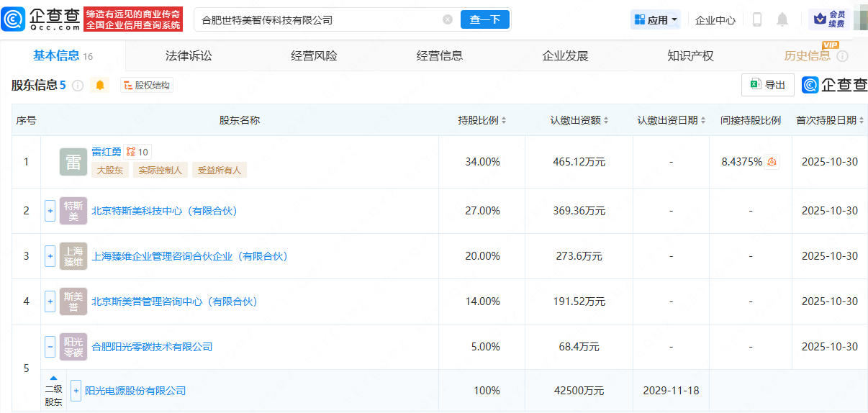
Task: Expand 上海臻维企业管理咨询 shareholder row
Action: click(50, 256)
